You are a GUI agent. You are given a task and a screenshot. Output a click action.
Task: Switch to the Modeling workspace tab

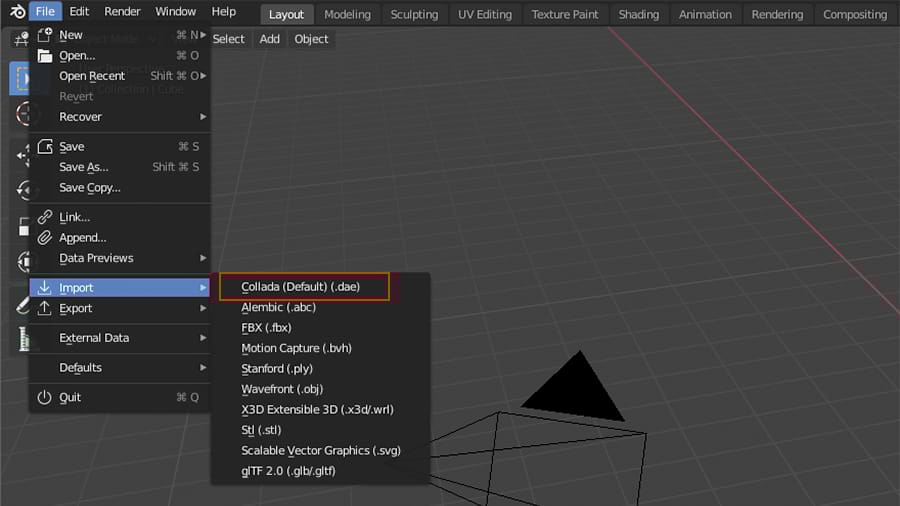347,14
